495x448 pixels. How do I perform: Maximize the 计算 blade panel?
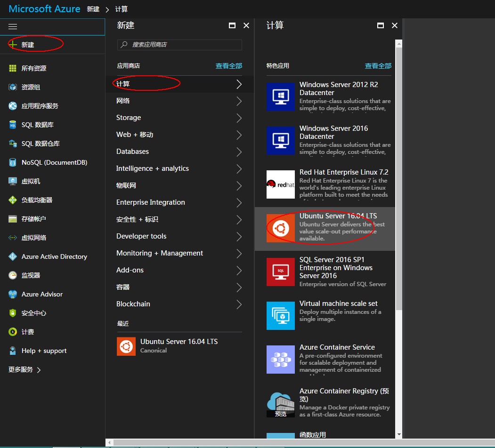click(381, 26)
